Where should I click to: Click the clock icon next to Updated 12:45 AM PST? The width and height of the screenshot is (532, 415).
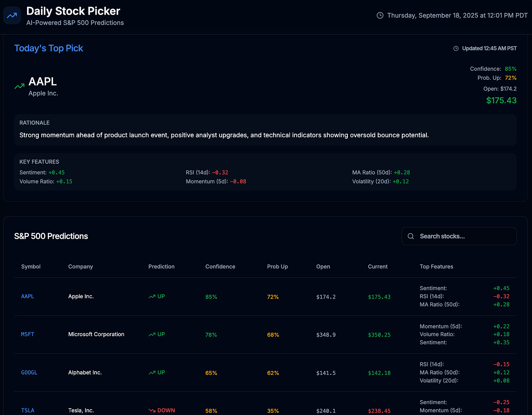456,49
